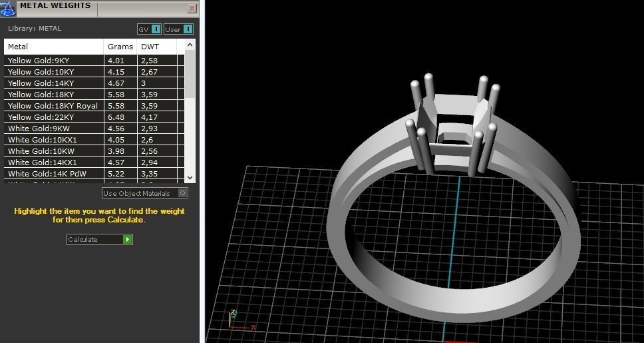644x343 pixels.
Task: Click the scroll down arrow of metal list
Action: click(x=190, y=178)
